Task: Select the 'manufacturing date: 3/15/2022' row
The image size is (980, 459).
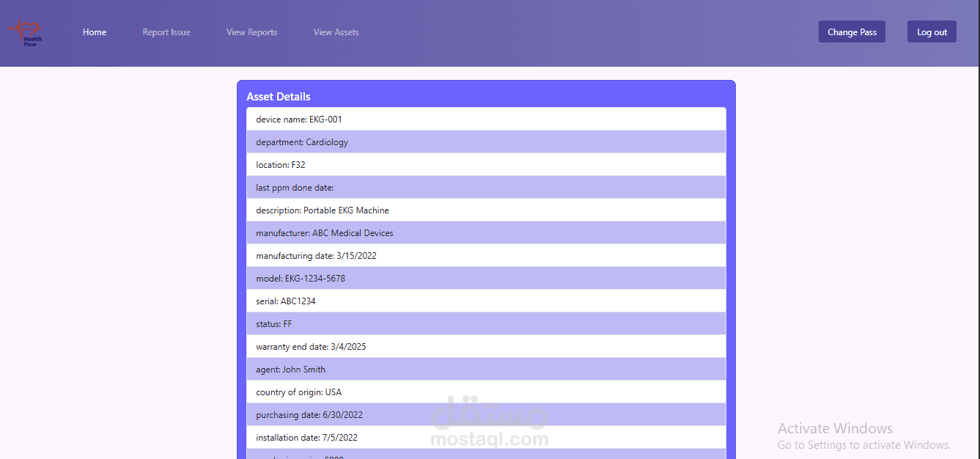Action: click(x=486, y=256)
